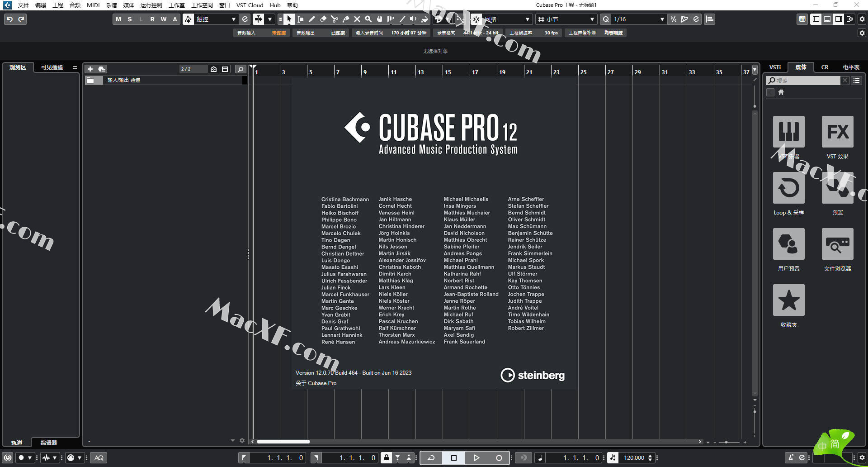Click the AQ auto quantize button
The width and height of the screenshot is (868, 467).
pyautogui.click(x=99, y=457)
